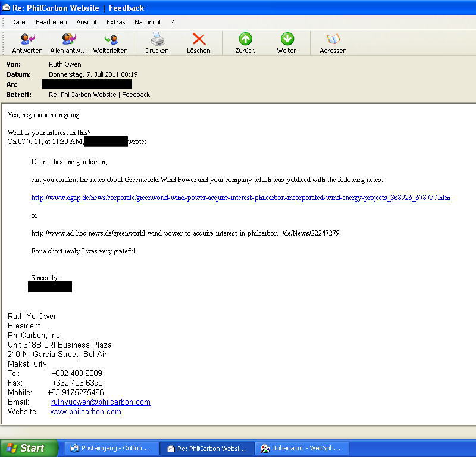
Task: Go to previous message with Zurück arrow
Action: click(x=245, y=39)
